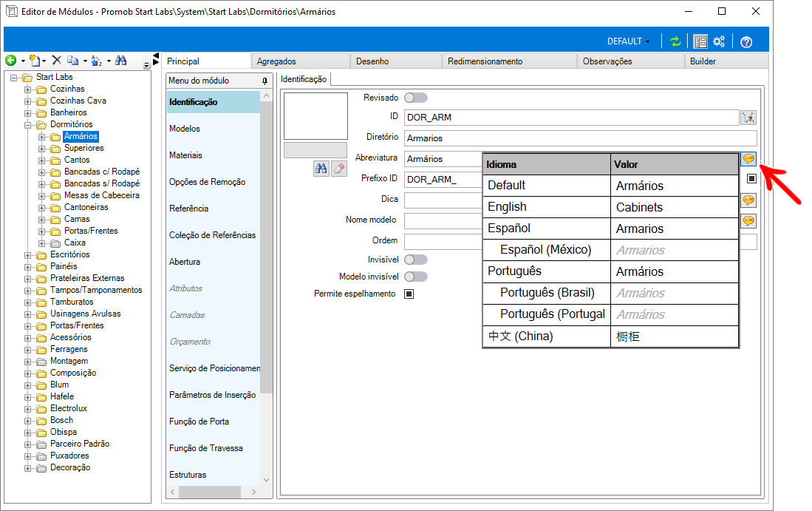This screenshot has height=511, width=812.
Task: Click the left-pointing panel collapse arrow
Action: tap(155, 55)
